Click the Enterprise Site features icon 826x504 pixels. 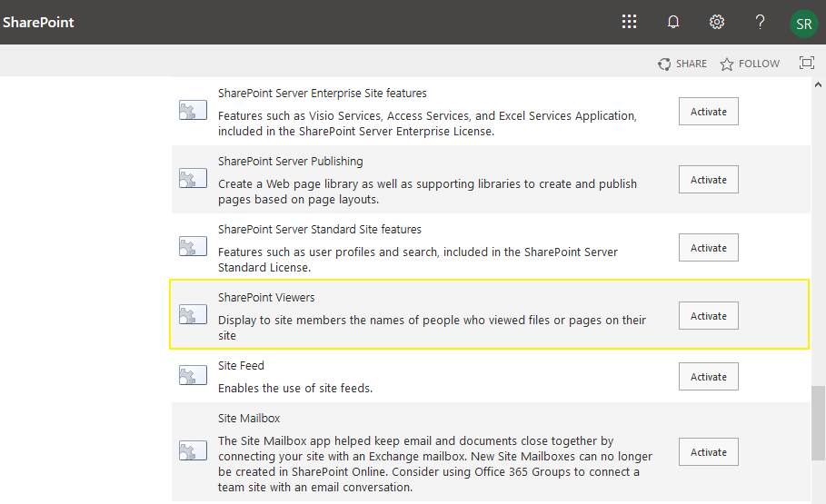(x=193, y=111)
